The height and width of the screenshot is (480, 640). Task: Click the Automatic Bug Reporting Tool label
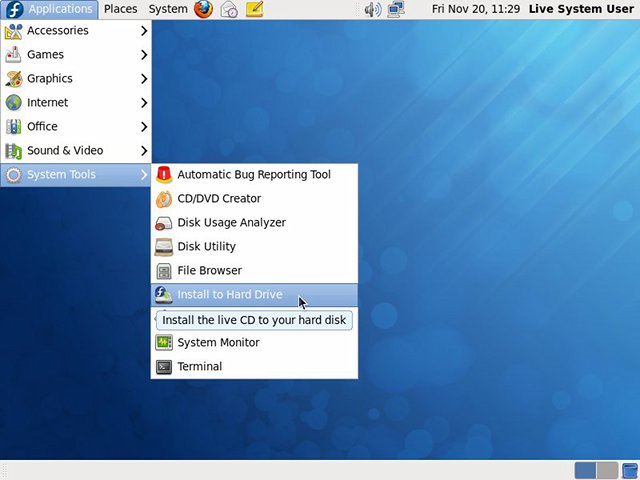tap(254, 175)
